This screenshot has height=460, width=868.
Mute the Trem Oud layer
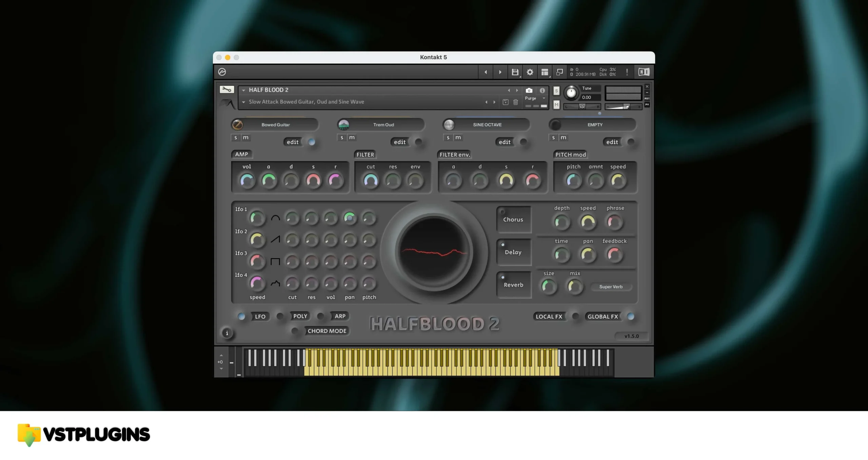(x=352, y=138)
